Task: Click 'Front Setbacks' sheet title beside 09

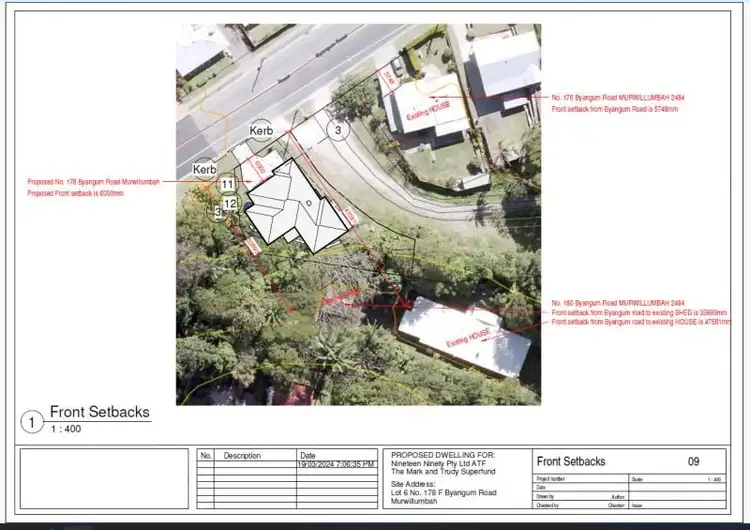Action: pos(571,462)
